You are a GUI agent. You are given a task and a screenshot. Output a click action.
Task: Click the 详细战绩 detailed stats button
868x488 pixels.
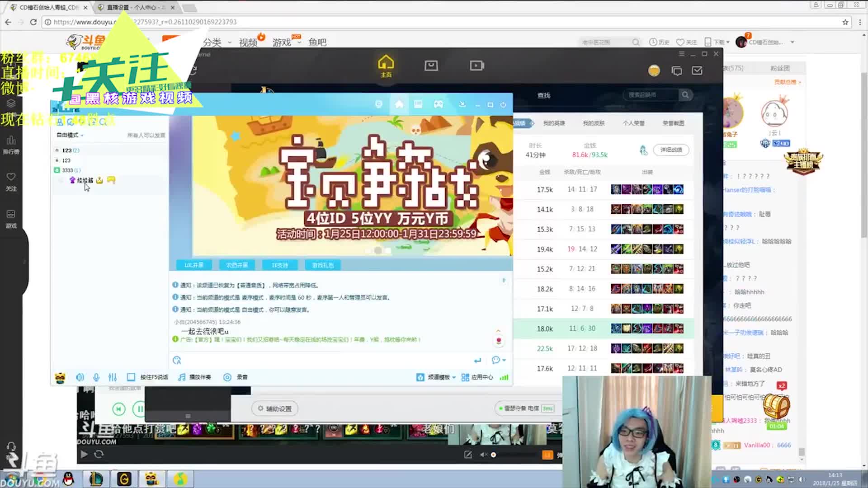click(x=671, y=150)
